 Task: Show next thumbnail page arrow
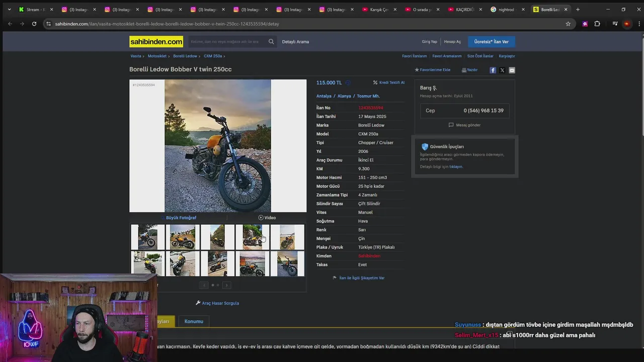226,285
